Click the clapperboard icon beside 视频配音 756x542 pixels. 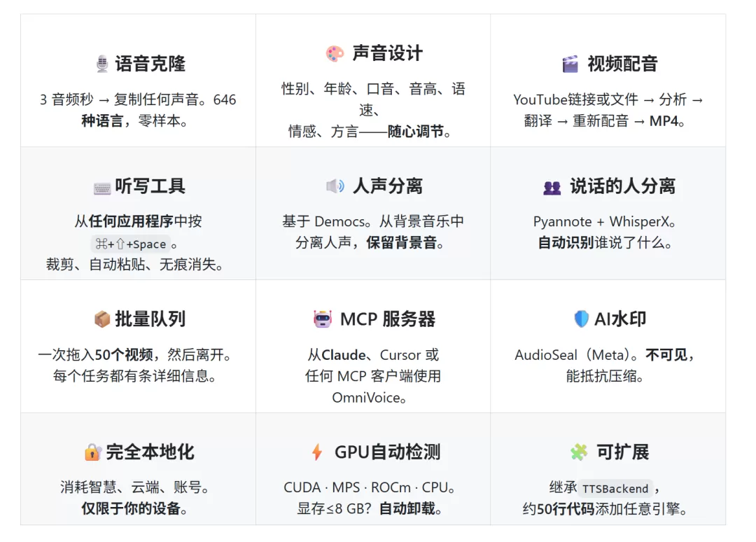point(570,64)
